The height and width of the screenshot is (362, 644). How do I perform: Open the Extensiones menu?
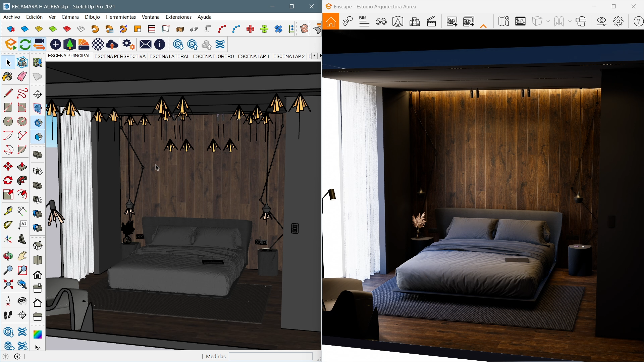(x=178, y=17)
